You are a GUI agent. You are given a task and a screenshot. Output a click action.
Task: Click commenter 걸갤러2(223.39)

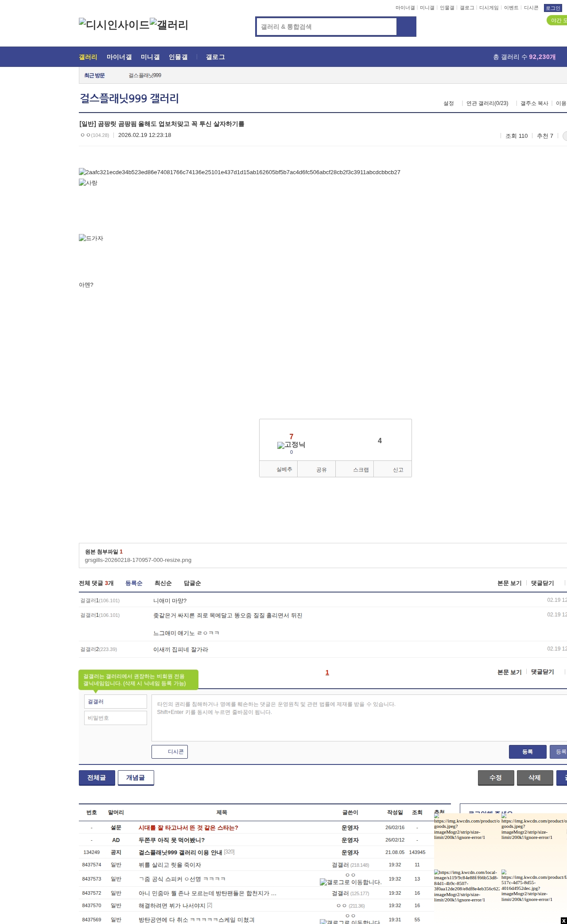[98, 649]
